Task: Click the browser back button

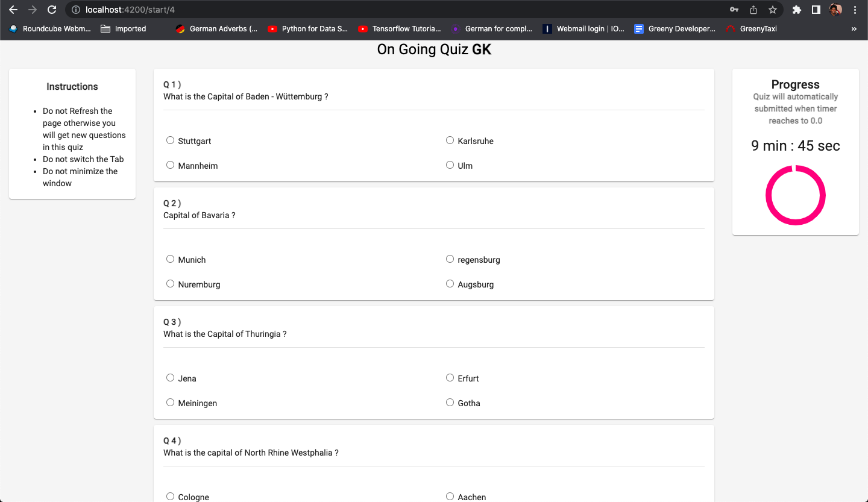Action: pos(13,9)
